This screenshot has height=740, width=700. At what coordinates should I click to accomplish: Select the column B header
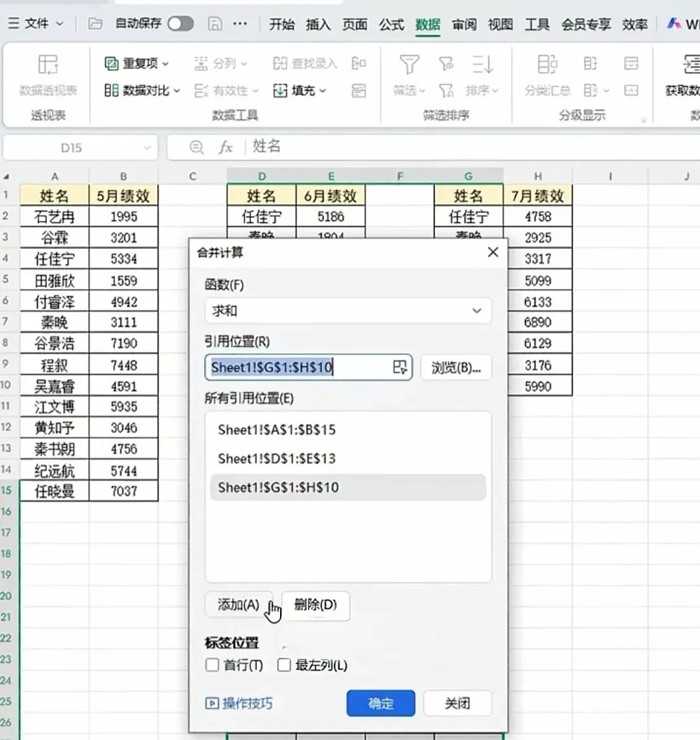click(124, 176)
